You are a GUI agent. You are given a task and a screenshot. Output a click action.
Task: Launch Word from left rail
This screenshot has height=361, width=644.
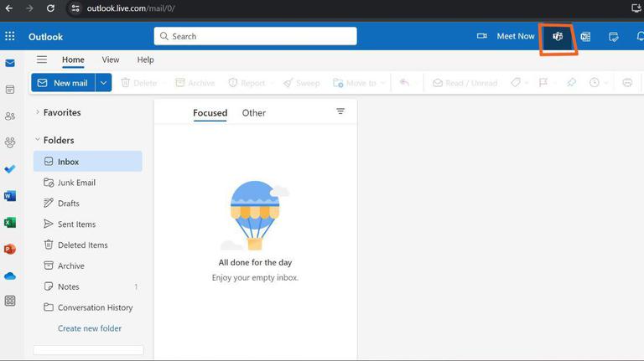tap(10, 196)
